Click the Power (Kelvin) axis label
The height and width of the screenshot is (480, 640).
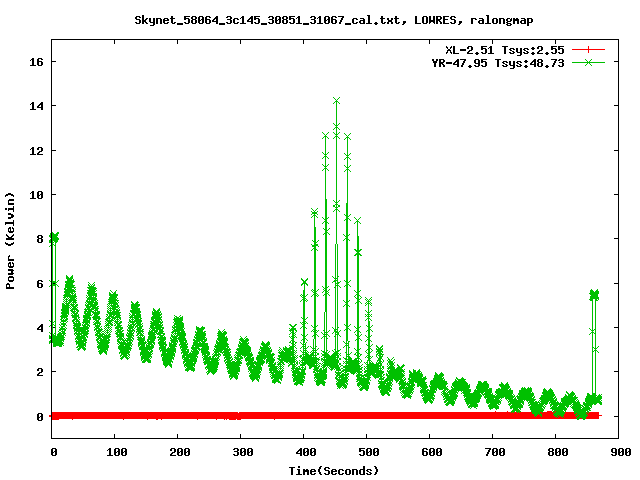coord(10,241)
